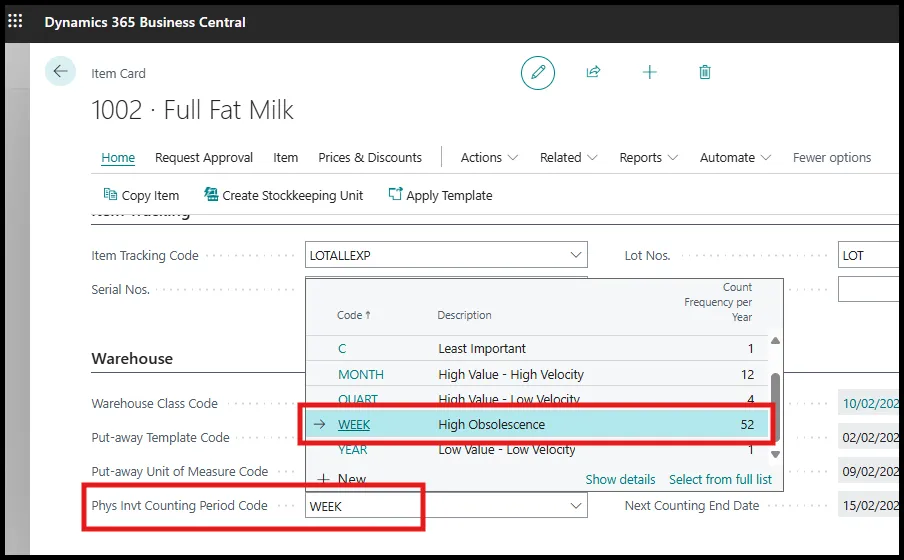Click Fewer options
Screen dimensions: 904x560
coord(831,157)
